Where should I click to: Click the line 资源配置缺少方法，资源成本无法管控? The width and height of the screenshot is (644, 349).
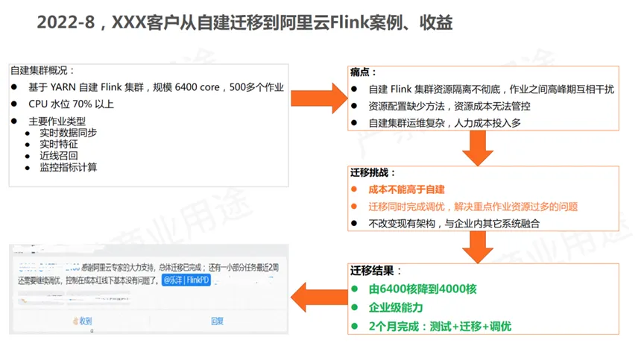click(449, 106)
